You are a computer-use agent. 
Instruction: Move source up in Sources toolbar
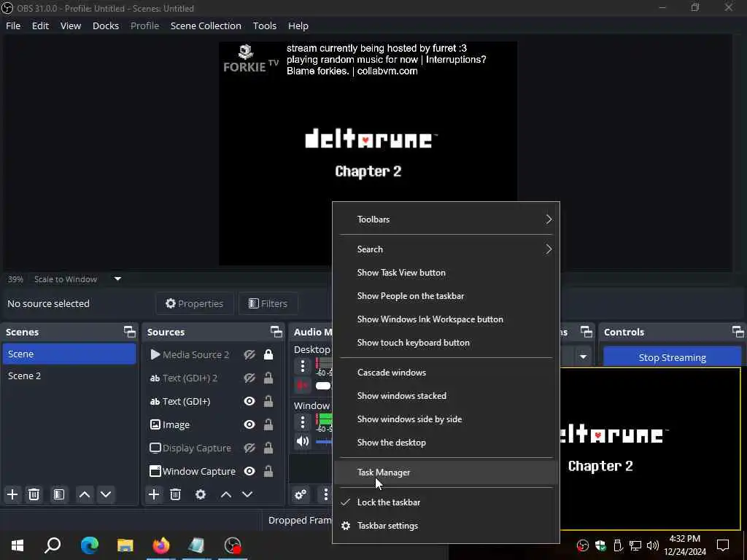[x=226, y=494]
